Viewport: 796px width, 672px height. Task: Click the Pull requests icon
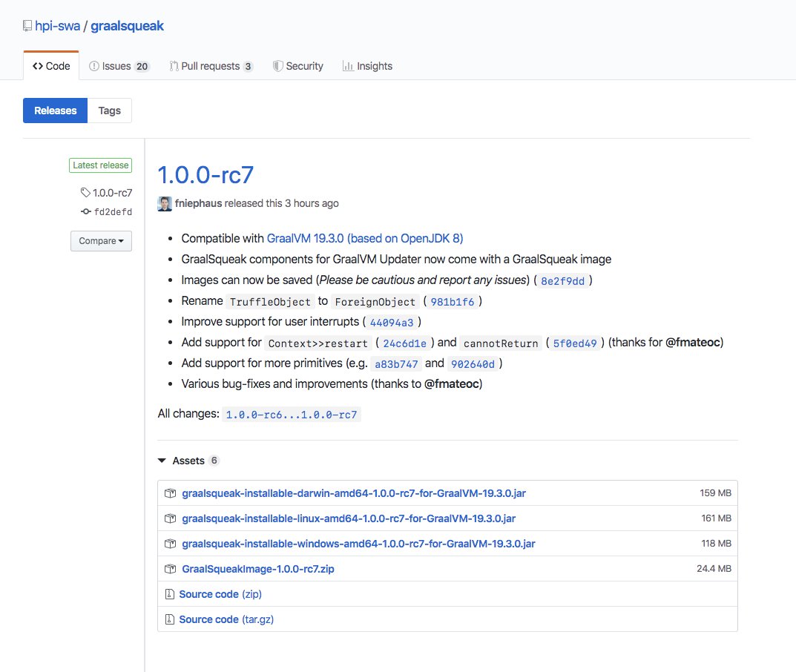pos(174,66)
